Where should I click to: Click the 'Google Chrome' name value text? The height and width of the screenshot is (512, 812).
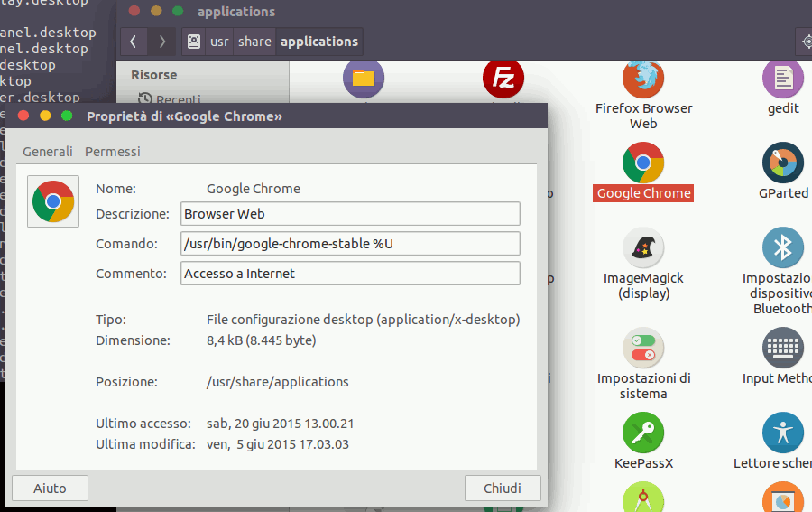[x=254, y=189]
